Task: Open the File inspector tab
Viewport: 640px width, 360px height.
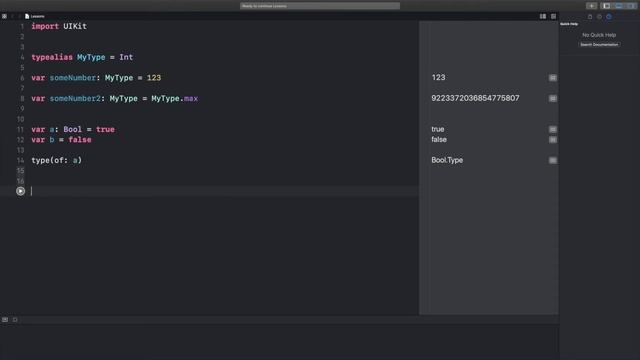Action: pos(590,17)
